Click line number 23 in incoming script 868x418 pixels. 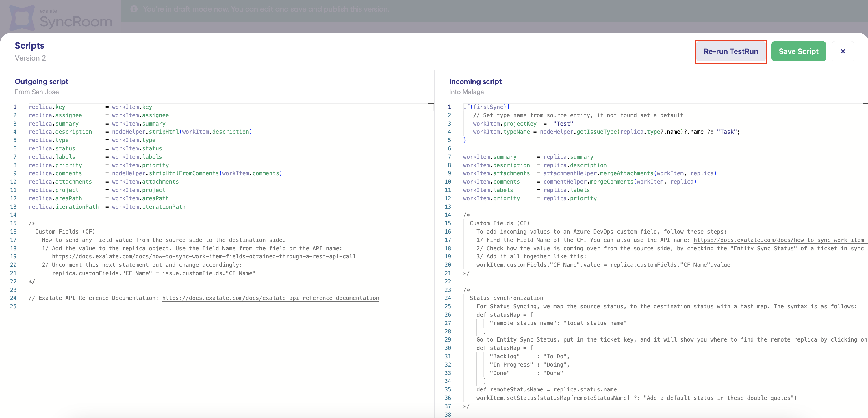tap(448, 290)
